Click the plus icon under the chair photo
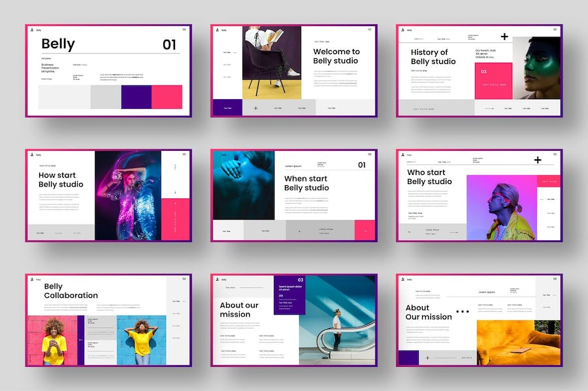The image size is (588, 391). tap(255, 108)
